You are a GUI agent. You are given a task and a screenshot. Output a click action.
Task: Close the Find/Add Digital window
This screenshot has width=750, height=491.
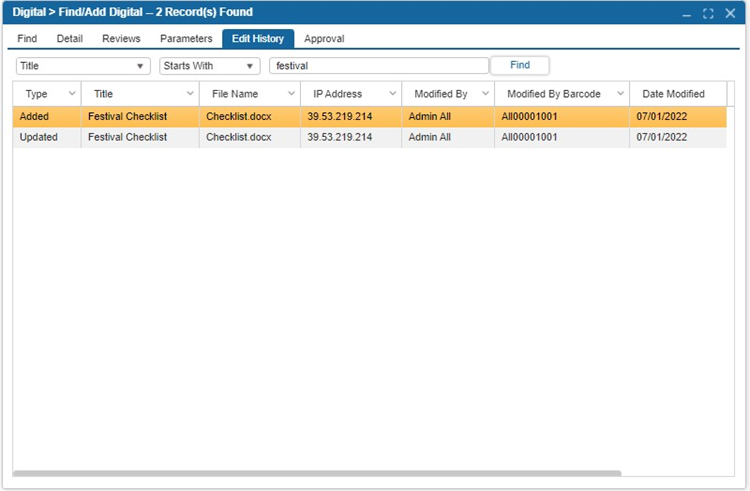coord(730,13)
